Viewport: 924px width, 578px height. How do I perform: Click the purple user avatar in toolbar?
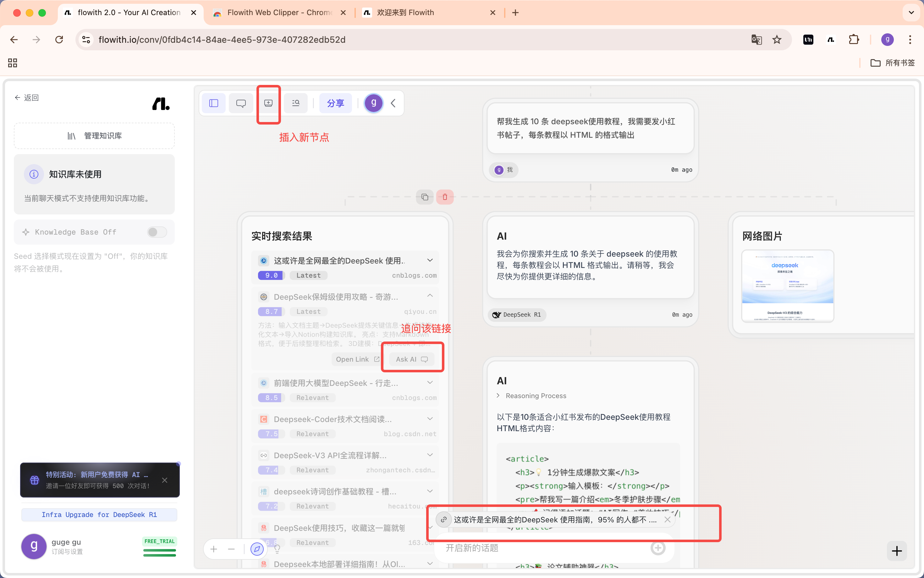[x=374, y=103]
